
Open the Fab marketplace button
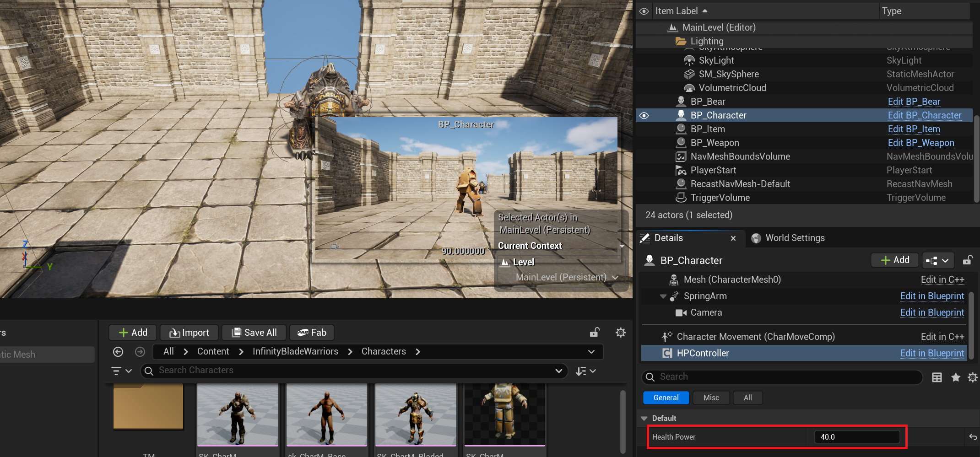[x=312, y=333]
